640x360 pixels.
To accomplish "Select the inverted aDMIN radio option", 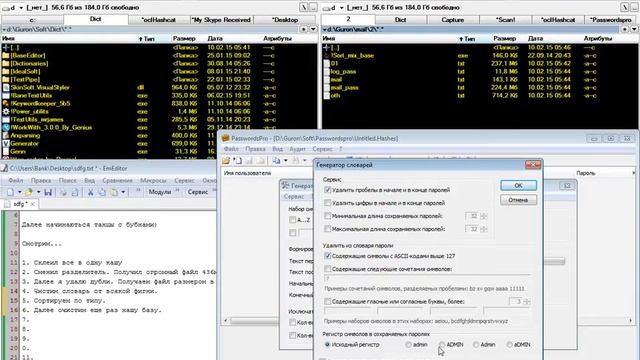I will coord(509,344).
